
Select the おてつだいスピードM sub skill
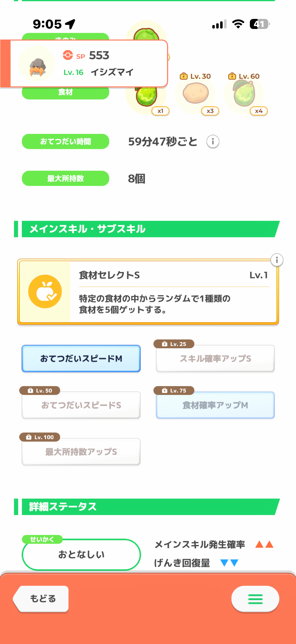[81, 359]
